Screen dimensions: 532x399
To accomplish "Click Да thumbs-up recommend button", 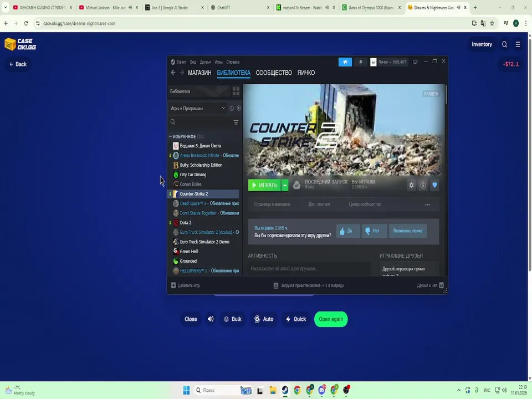I will [348, 231].
